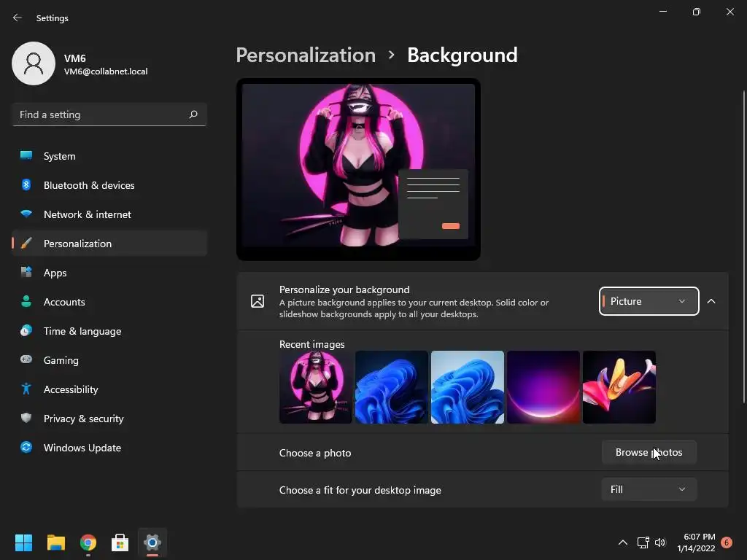Select the pink anime girl recent image

point(316,387)
